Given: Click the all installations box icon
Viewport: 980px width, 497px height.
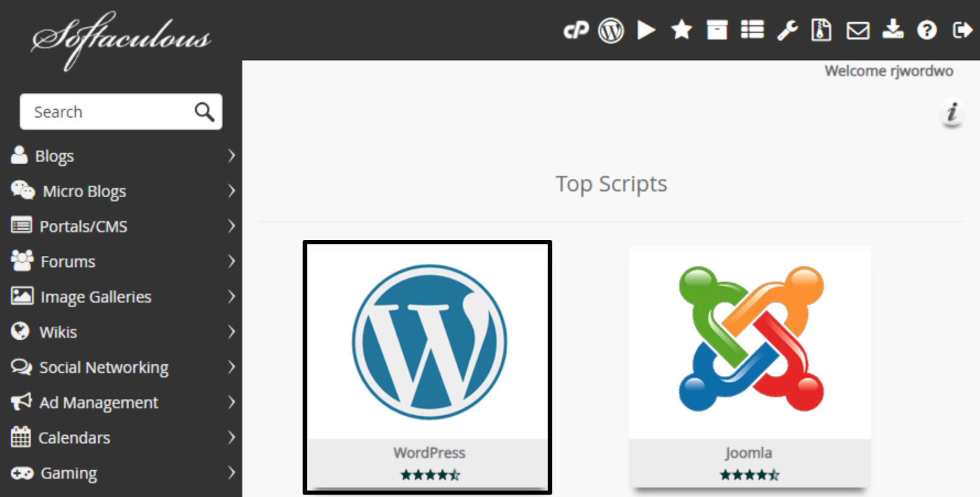Looking at the screenshot, I should pos(717,30).
